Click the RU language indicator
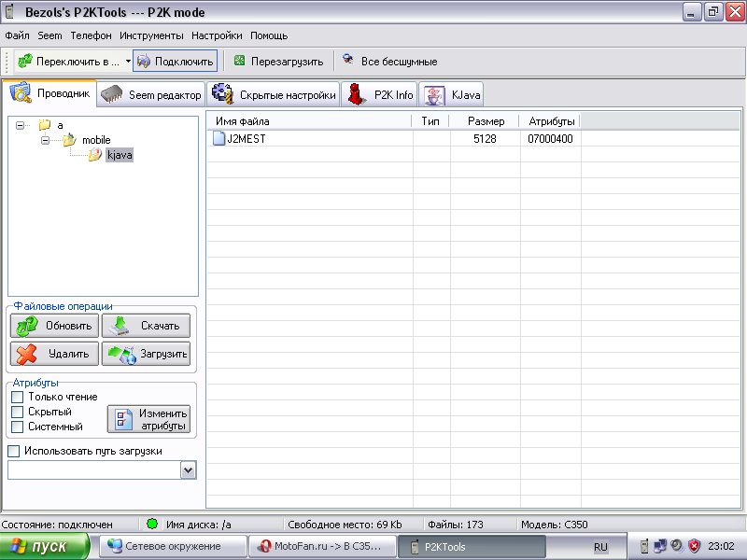 [x=600, y=547]
